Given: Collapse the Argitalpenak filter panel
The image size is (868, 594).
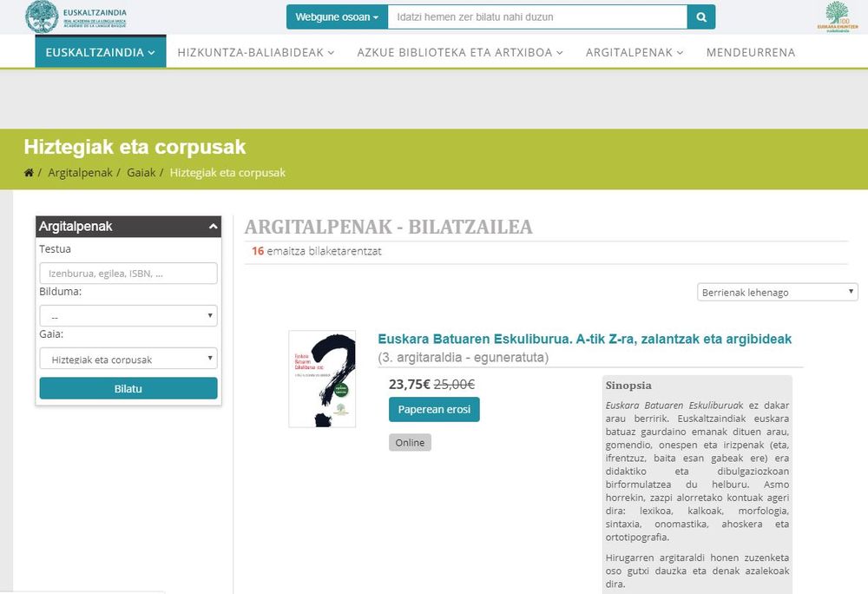Looking at the screenshot, I should click(x=214, y=227).
